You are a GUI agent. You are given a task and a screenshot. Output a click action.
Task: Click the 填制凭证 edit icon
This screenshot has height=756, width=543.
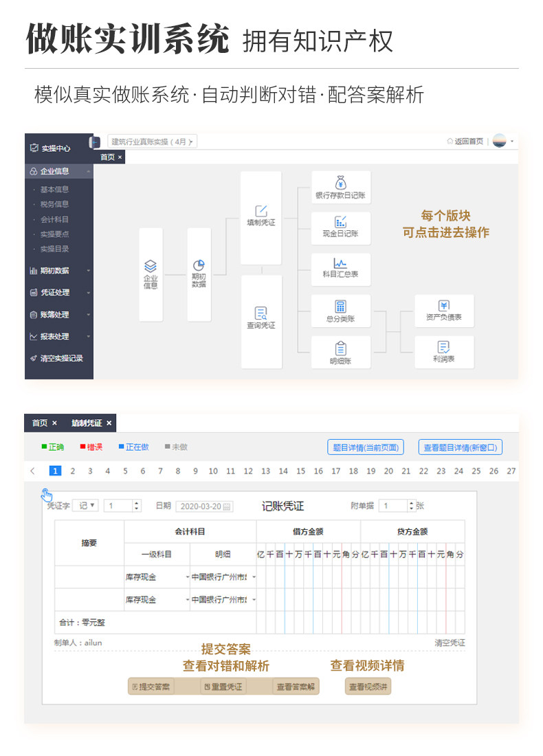[x=261, y=211]
